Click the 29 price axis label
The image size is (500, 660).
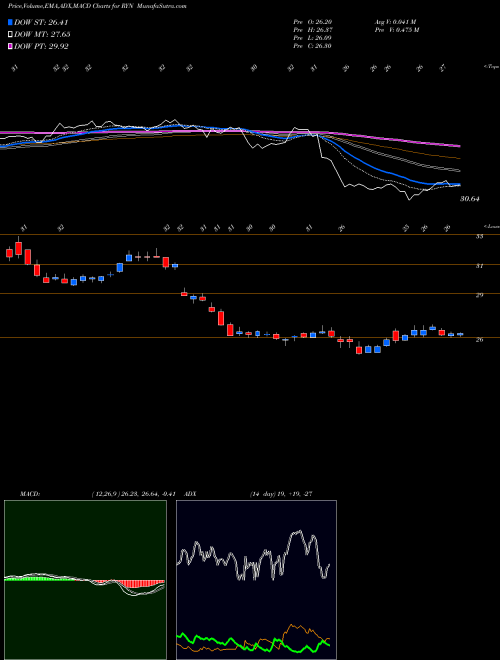pos(479,295)
